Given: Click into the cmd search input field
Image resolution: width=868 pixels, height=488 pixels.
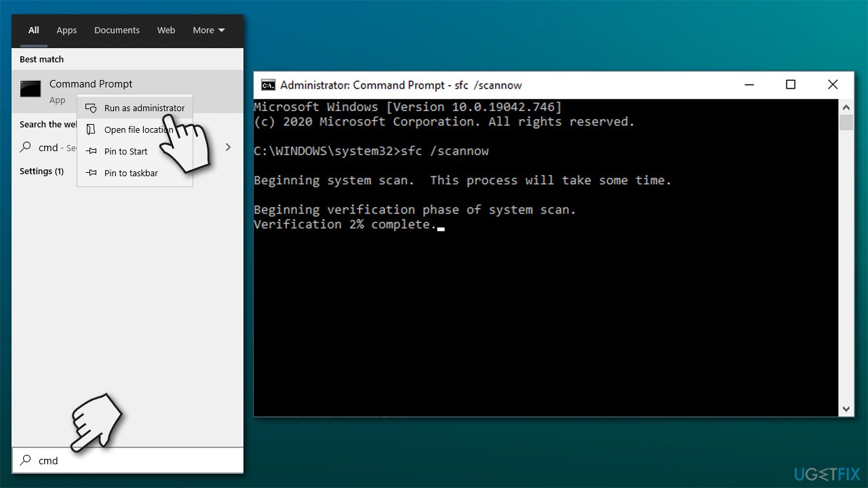Looking at the screenshot, I should (x=127, y=460).
